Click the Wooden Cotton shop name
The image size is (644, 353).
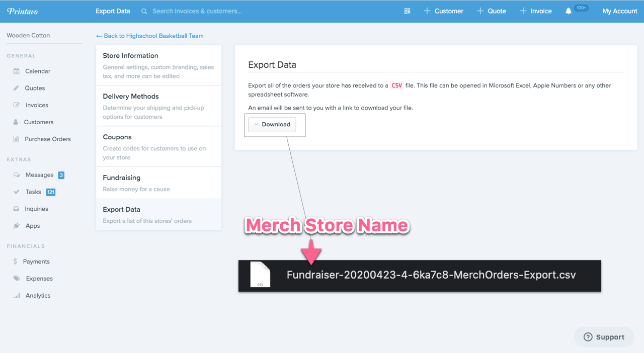pyautogui.click(x=28, y=36)
